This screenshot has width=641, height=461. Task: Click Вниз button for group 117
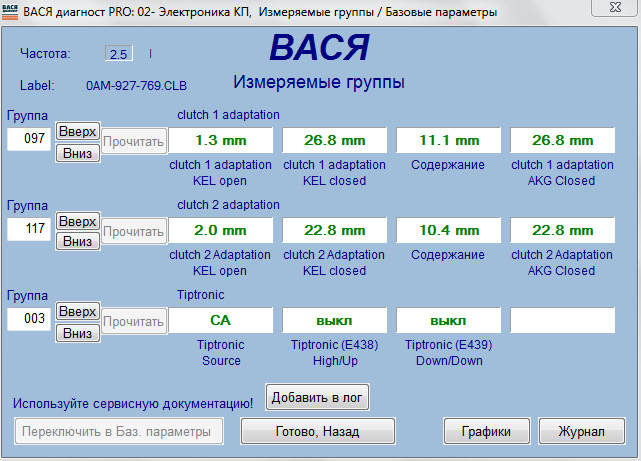78,242
